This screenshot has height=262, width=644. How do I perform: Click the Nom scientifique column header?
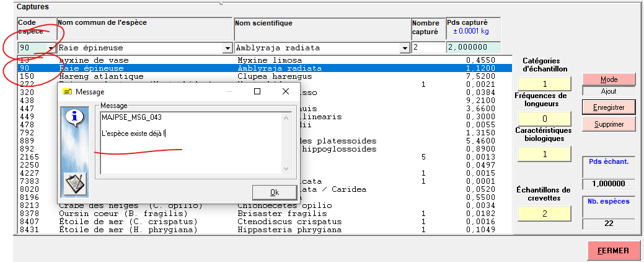(x=322, y=29)
